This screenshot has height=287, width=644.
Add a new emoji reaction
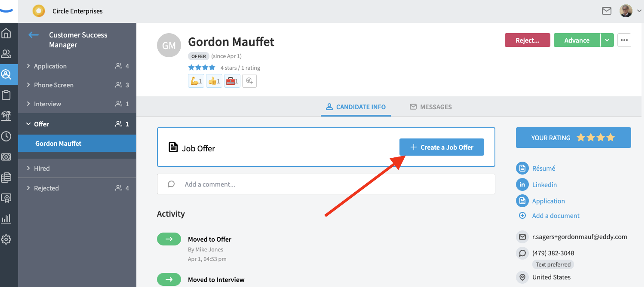(249, 81)
